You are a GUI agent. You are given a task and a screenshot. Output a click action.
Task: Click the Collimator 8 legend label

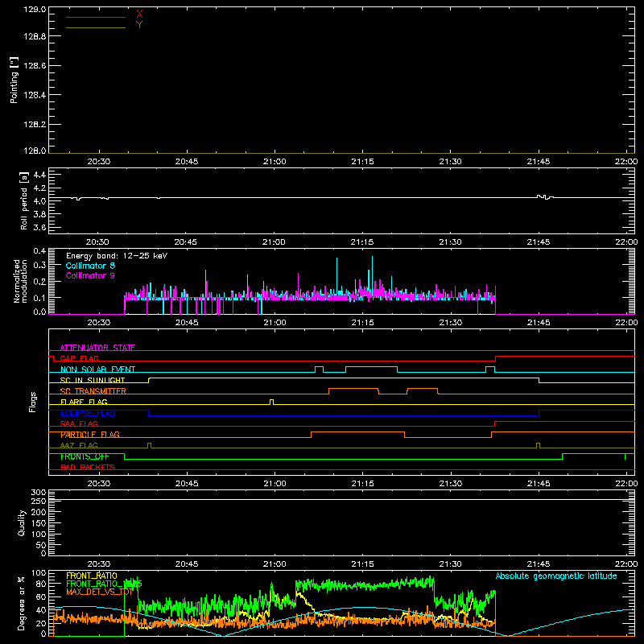pos(90,266)
